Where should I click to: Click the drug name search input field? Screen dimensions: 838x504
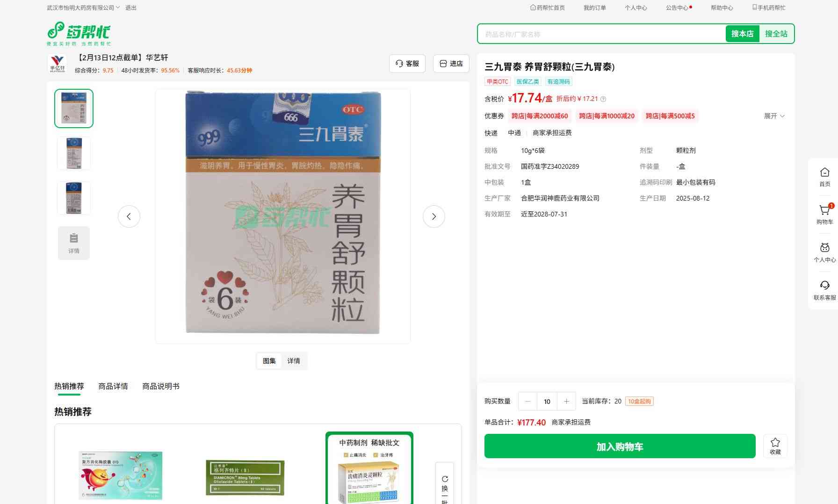601,34
